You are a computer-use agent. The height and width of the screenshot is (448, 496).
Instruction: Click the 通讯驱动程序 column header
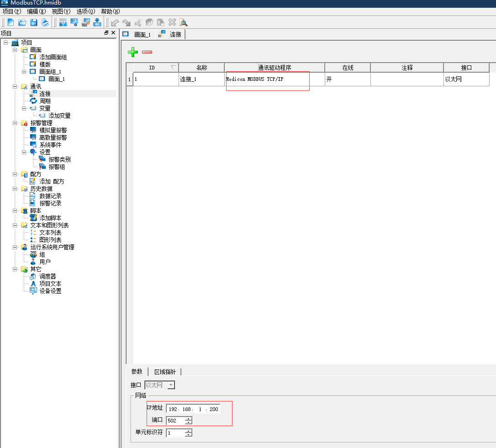coord(274,68)
